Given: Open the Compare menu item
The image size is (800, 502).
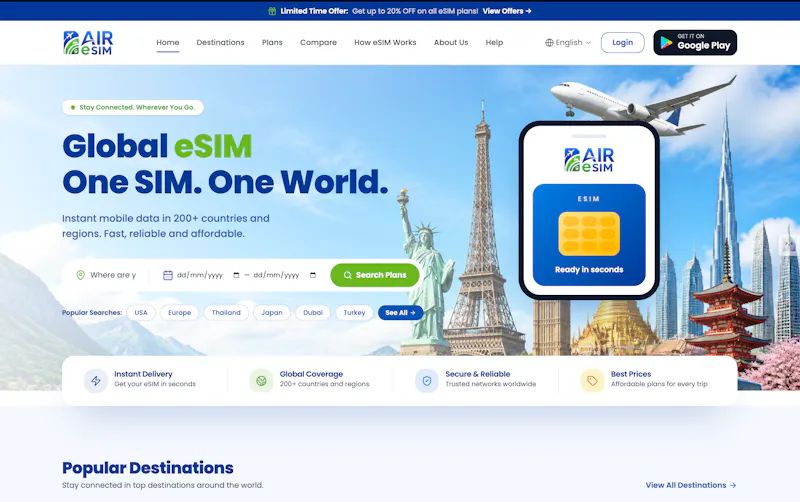Looking at the screenshot, I should coord(318,42).
